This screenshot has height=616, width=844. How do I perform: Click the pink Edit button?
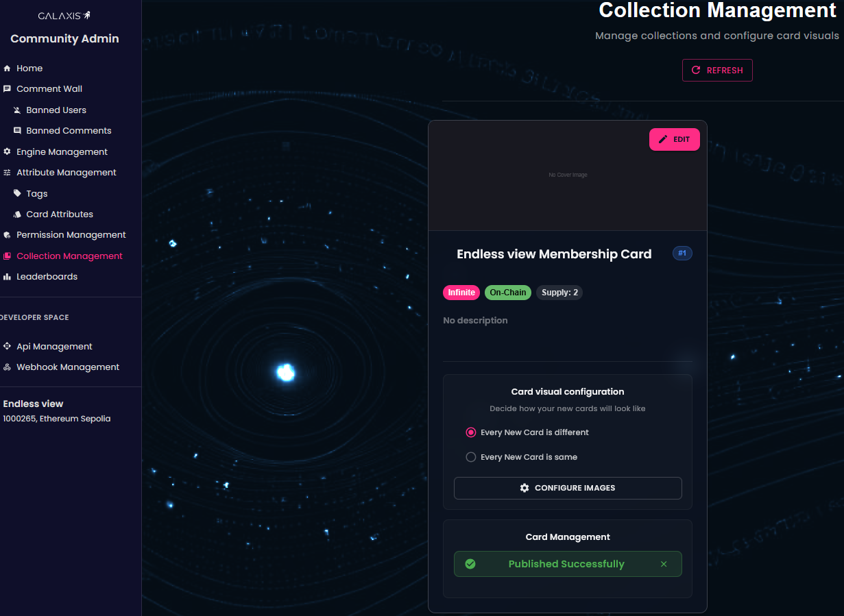click(x=674, y=139)
